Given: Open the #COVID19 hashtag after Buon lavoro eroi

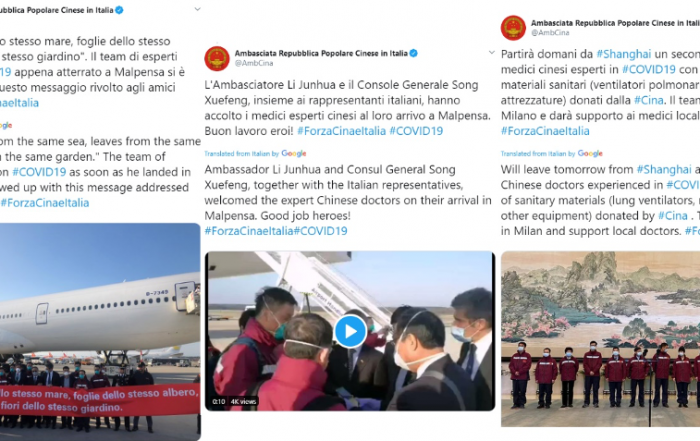Looking at the screenshot, I should (416, 131).
